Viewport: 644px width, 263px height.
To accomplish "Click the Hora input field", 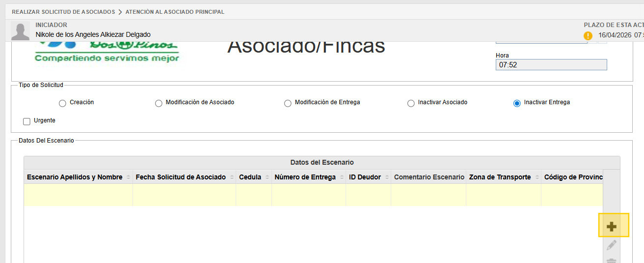I will tap(551, 65).
